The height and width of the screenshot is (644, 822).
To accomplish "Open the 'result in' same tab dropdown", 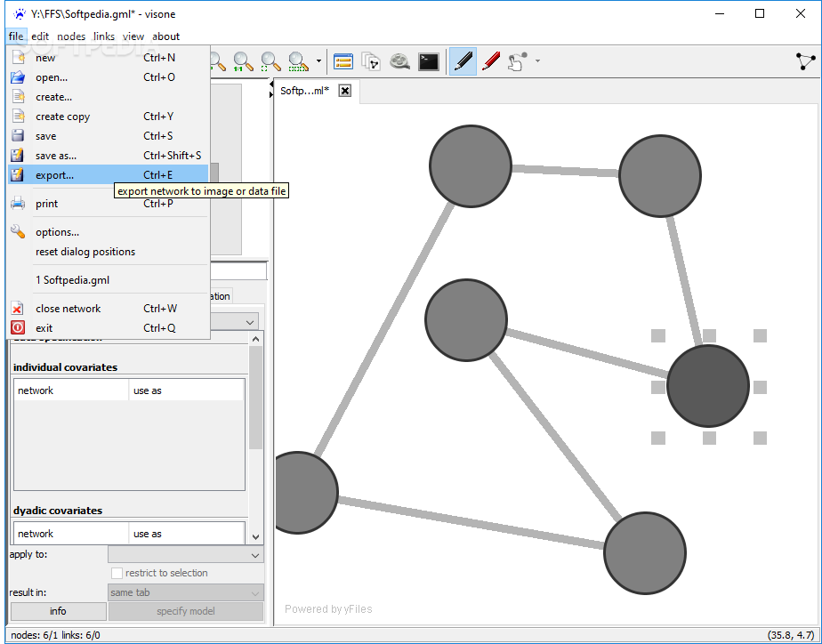I will 186,592.
